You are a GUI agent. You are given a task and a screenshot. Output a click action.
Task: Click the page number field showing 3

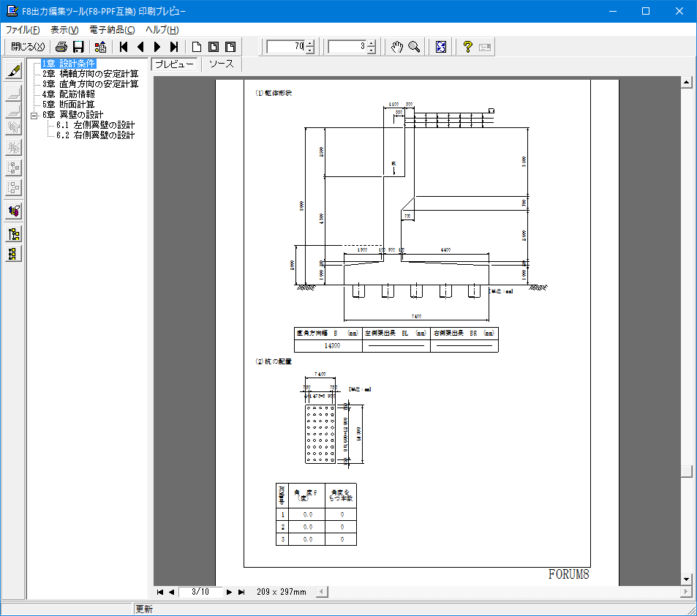347,47
